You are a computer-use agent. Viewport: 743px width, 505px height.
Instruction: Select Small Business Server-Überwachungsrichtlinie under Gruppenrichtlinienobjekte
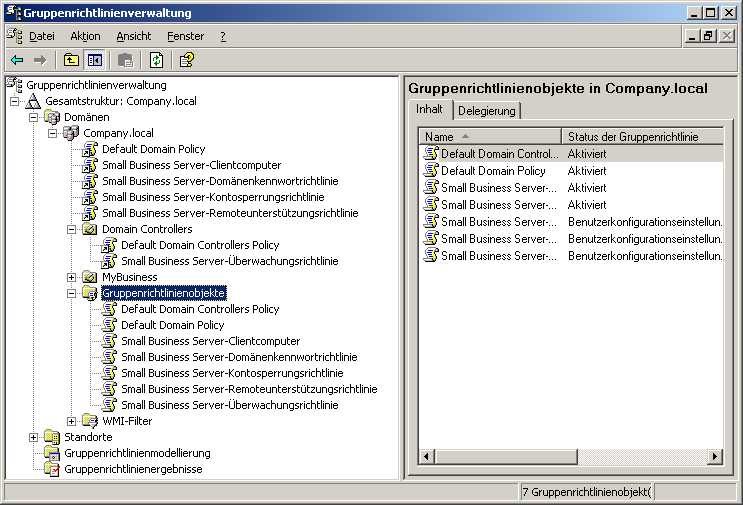[x=230, y=405]
